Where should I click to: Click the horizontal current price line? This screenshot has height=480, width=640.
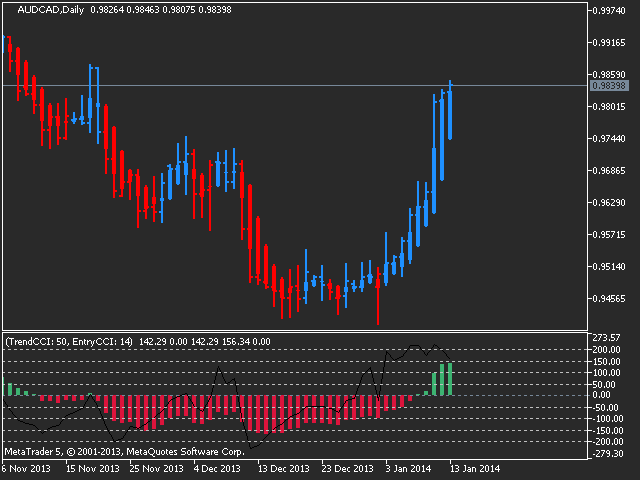tap(300, 86)
